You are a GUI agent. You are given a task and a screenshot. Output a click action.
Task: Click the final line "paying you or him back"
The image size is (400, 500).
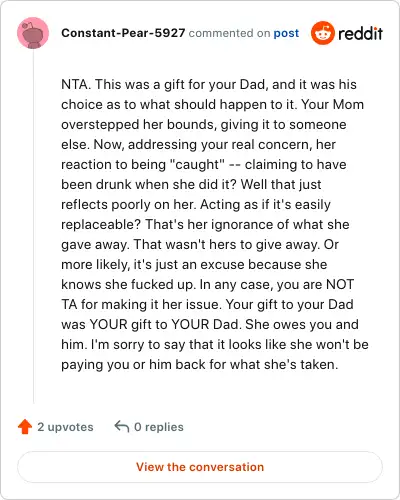coord(200,364)
